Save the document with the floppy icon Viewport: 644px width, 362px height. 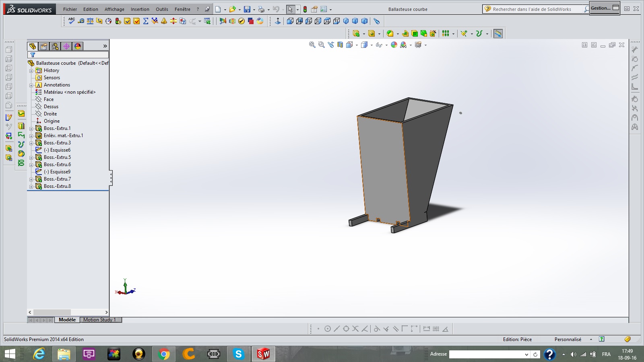click(247, 9)
